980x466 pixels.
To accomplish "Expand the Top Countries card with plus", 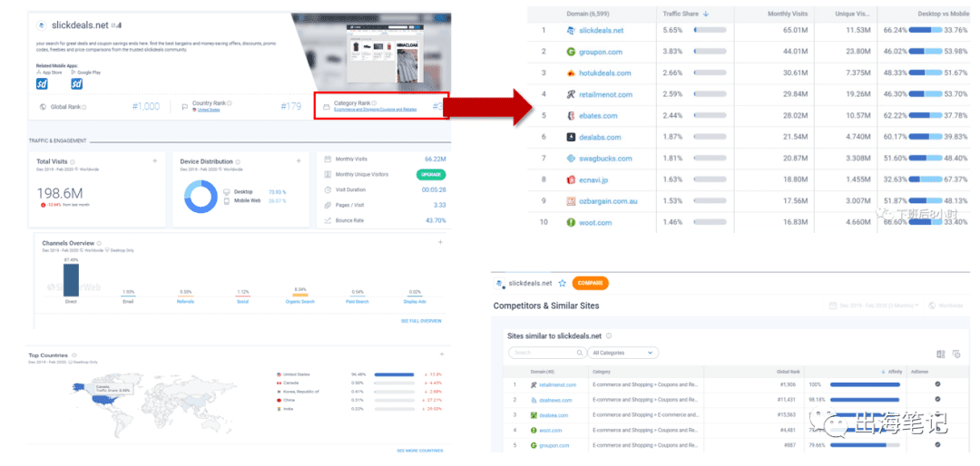I will (x=442, y=354).
